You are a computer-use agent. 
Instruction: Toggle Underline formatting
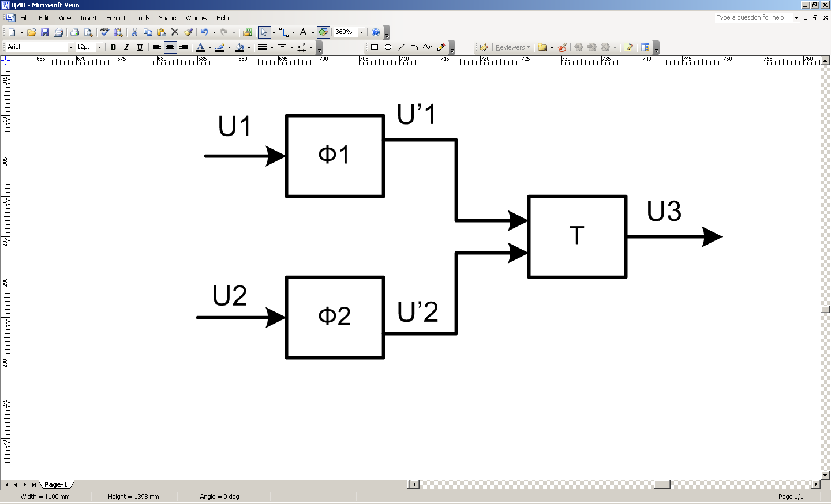point(140,47)
